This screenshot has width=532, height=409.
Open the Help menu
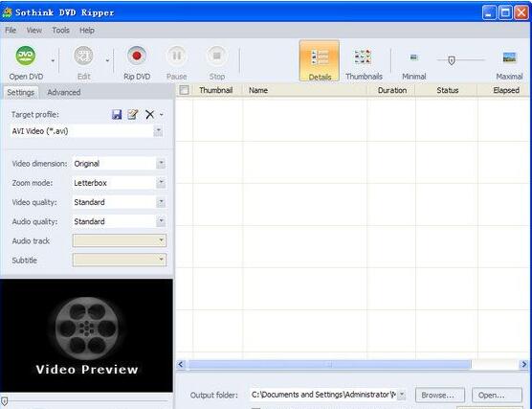[87, 31]
